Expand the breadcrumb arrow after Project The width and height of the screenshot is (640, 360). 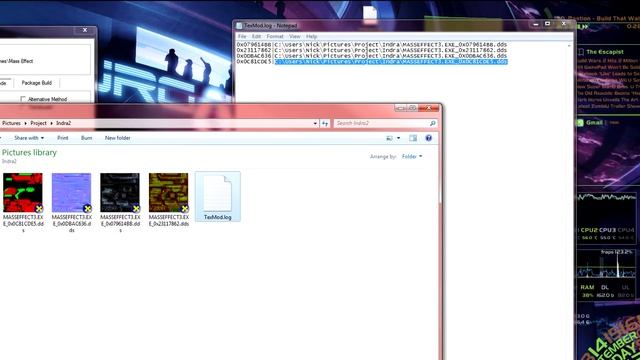click(51, 123)
